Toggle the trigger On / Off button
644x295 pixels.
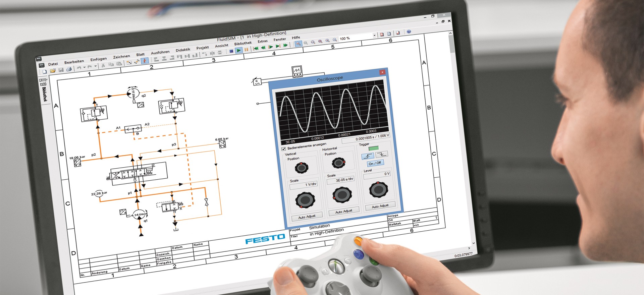375,163
